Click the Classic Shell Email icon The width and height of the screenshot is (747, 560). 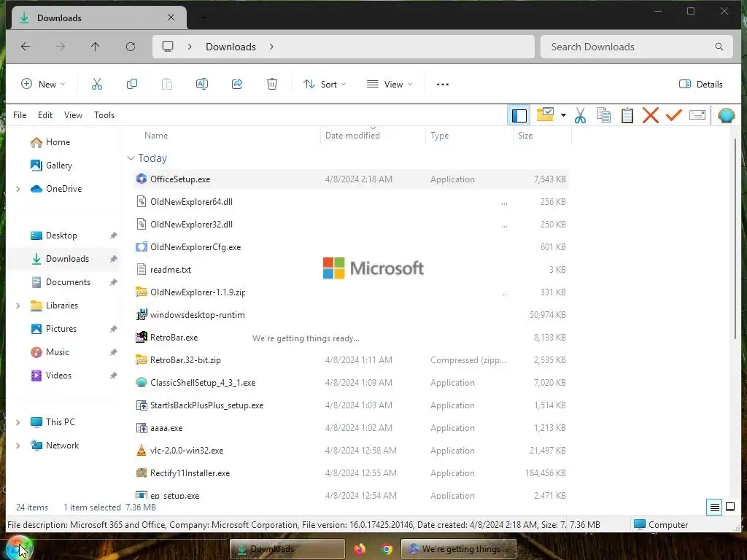697,115
